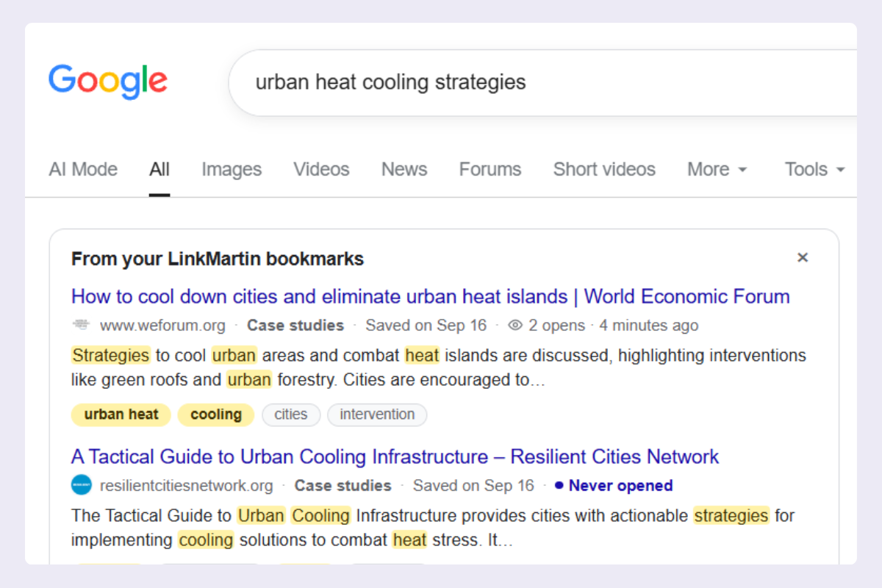882x588 pixels.
Task: Click Saved on Sep 16 in weforum result
Action: (426, 325)
